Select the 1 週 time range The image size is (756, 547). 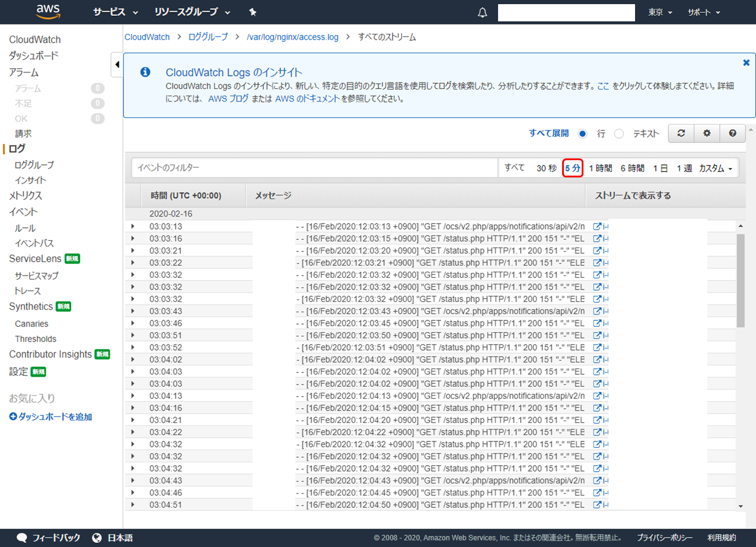tap(684, 168)
